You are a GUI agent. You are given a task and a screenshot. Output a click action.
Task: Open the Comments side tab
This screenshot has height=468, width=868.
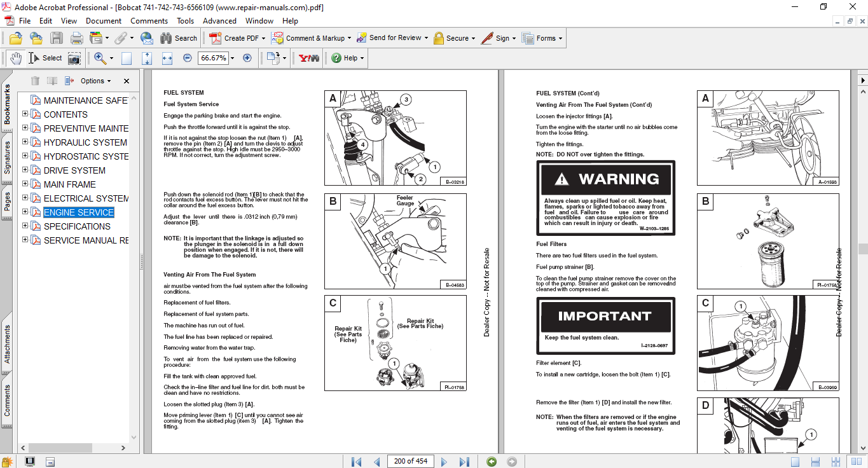click(7, 401)
